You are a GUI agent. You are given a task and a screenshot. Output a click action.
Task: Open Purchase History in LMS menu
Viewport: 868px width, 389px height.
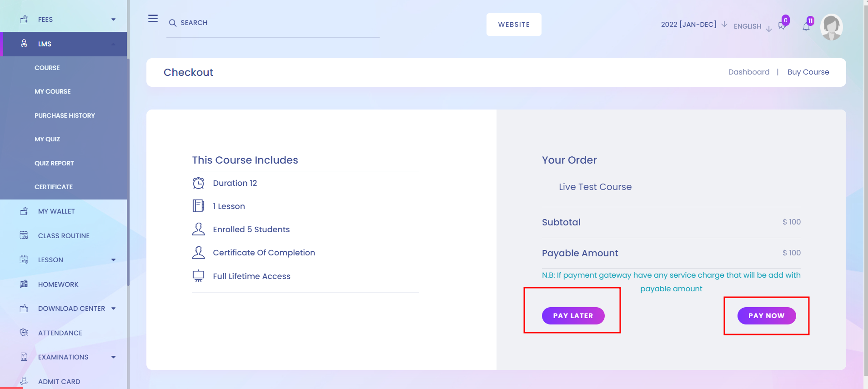(65, 115)
